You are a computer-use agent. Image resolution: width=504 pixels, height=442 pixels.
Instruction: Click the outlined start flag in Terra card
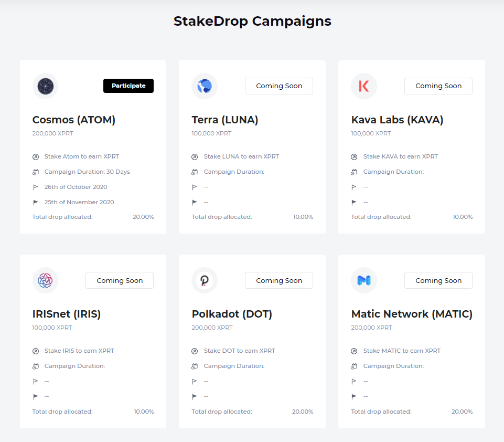coord(194,187)
